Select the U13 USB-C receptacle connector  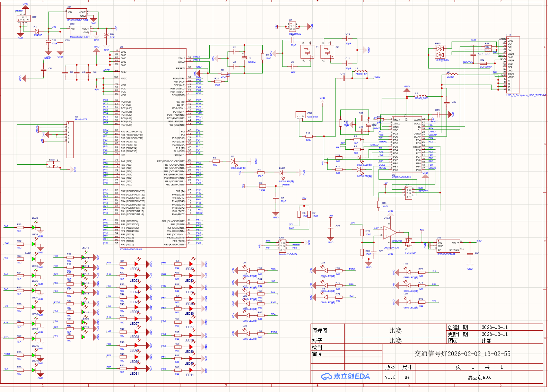(513, 65)
